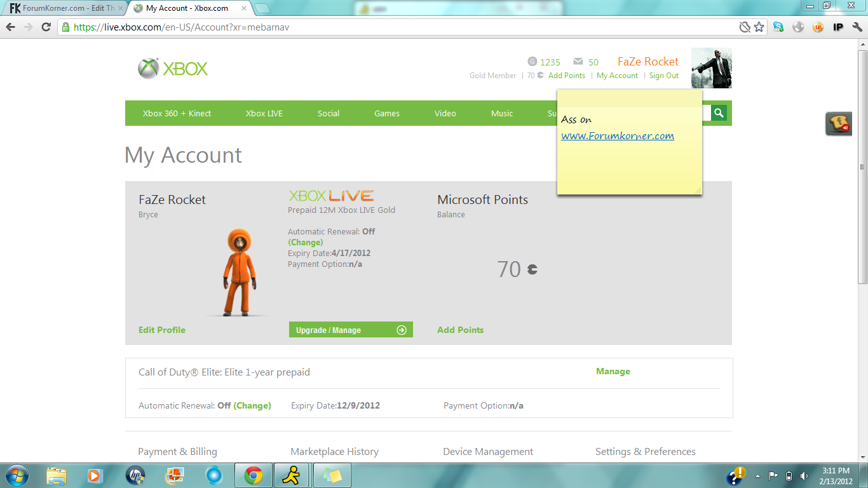Viewport: 868px width, 488px height.
Task: Open Video nav menu
Action: [x=445, y=113]
